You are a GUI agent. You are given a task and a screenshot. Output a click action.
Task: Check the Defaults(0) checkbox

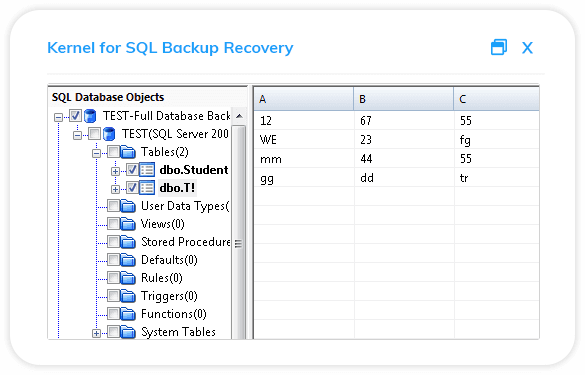click(113, 260)
